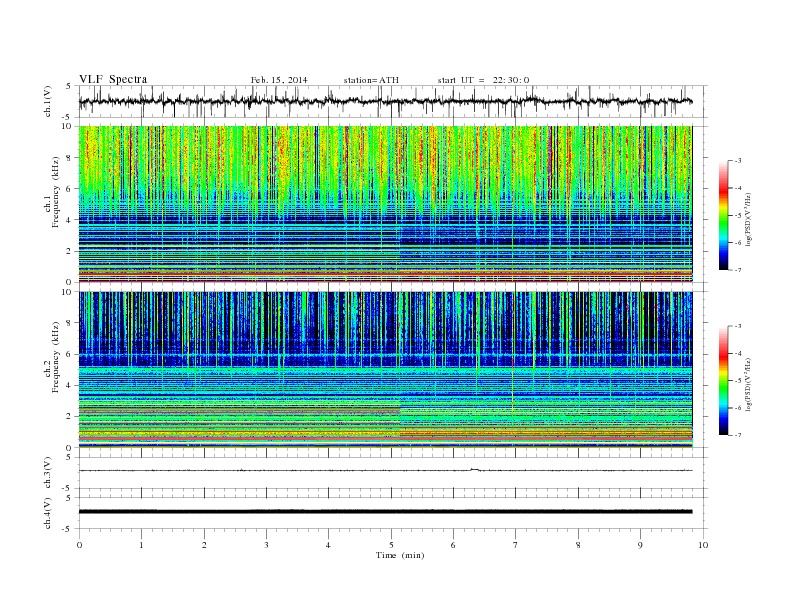Click the date 'Feb. 15, 2014'
Viewport: 792px width, 612px height.
pyautogui.click(x=279, y=80)
